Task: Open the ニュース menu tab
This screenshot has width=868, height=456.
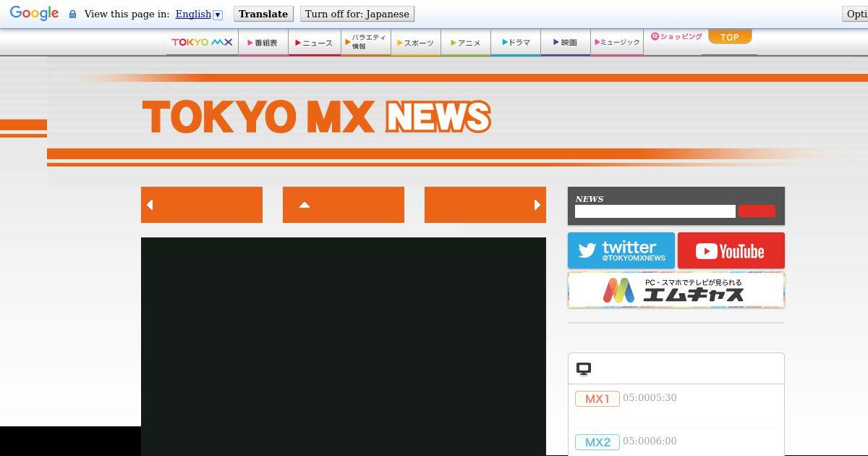Action: pos(314,43)
